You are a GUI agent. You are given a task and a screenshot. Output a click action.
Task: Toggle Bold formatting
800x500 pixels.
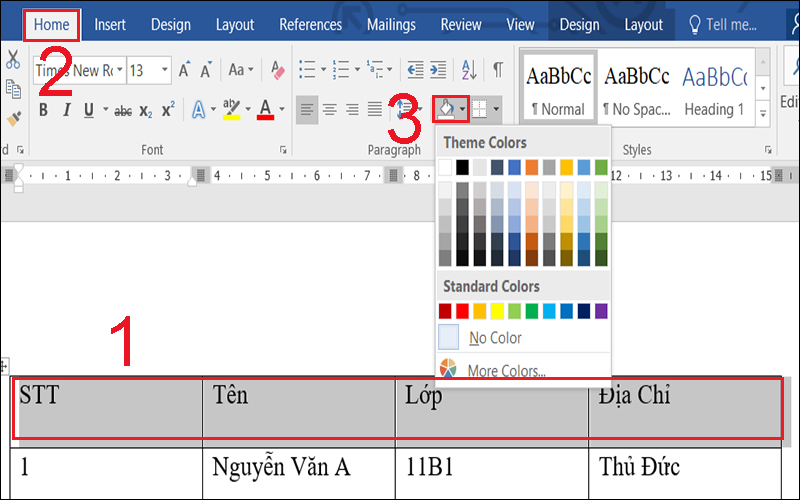[x=43, y=110]
